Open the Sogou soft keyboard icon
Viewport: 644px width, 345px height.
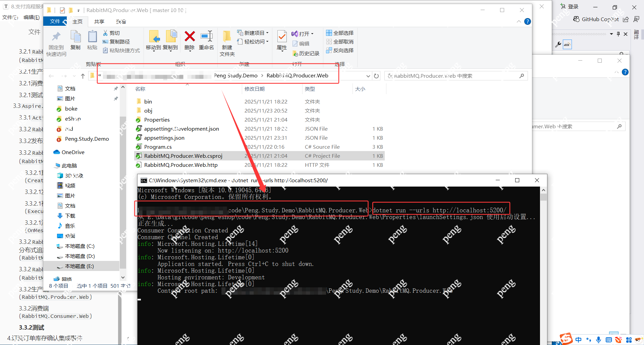pyautogui.click(x=609, y=340)
